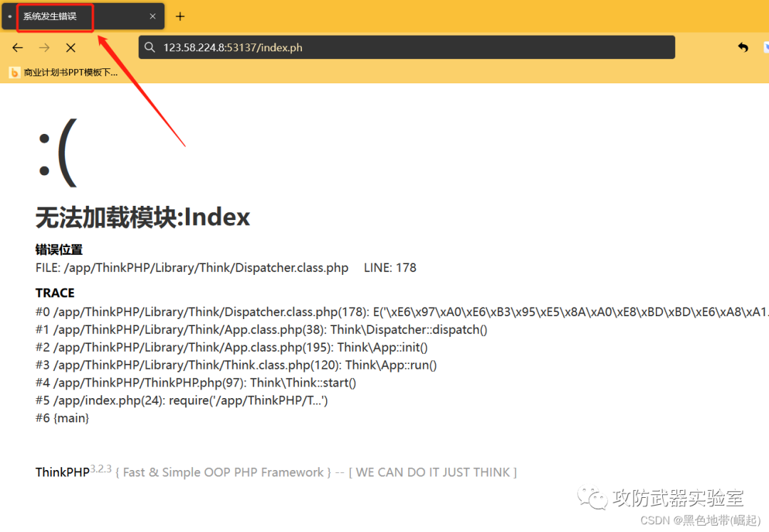Viewport: 769px width, 532px height.
Task: Open the ThinkPHP footer link
Action: pos(62,472)
